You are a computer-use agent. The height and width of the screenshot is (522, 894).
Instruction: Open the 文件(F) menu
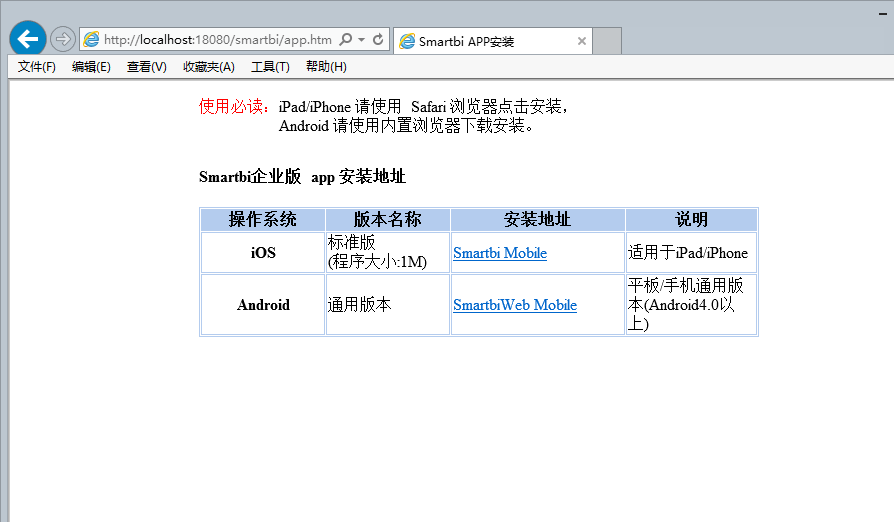(x=36, y=67)
